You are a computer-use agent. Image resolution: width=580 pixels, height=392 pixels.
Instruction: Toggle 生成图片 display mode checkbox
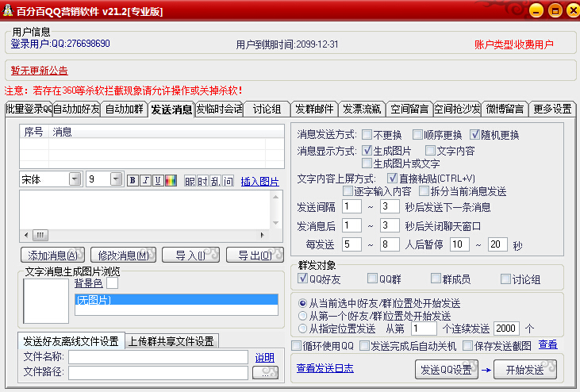[x=367, y=150]
